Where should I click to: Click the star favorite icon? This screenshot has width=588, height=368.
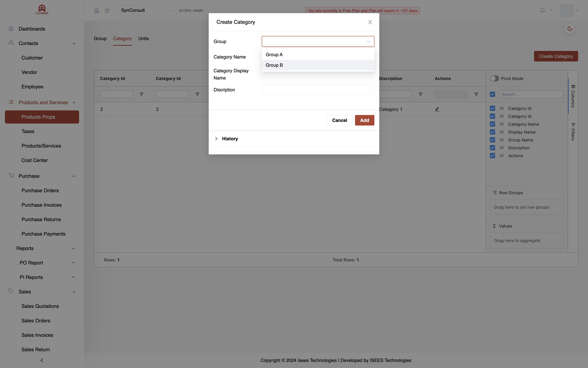(x=107, y=11)
